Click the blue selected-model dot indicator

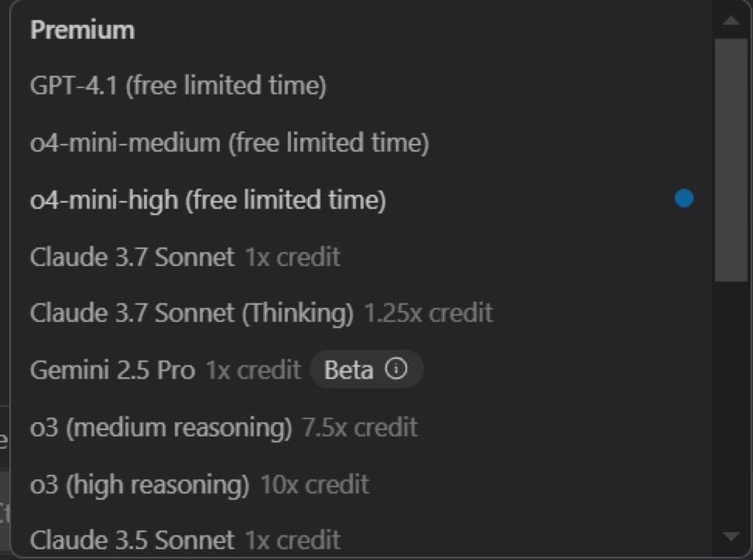[x=684, y=199]
